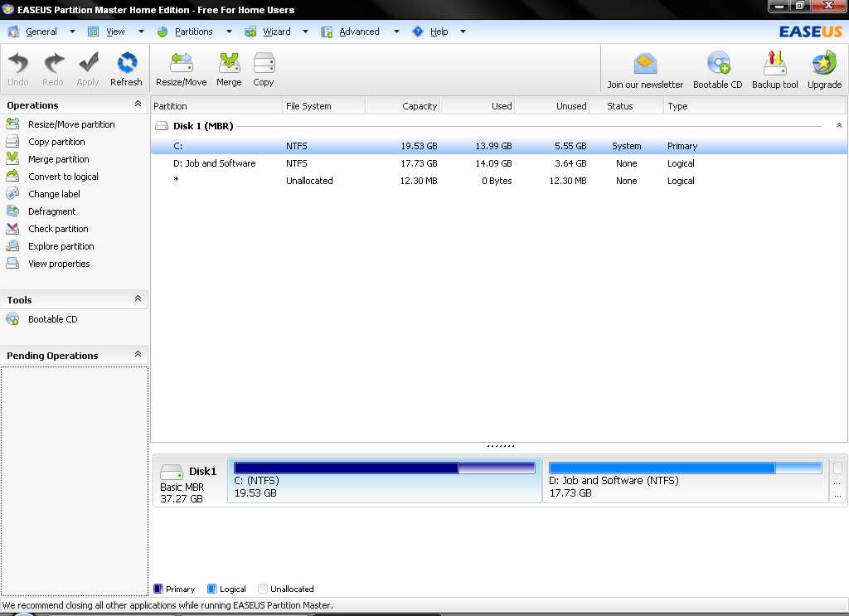Click the Primary legend color swatch
This screenshot has width=849, height=616.
pyautogui.click(x=158, y=589)
